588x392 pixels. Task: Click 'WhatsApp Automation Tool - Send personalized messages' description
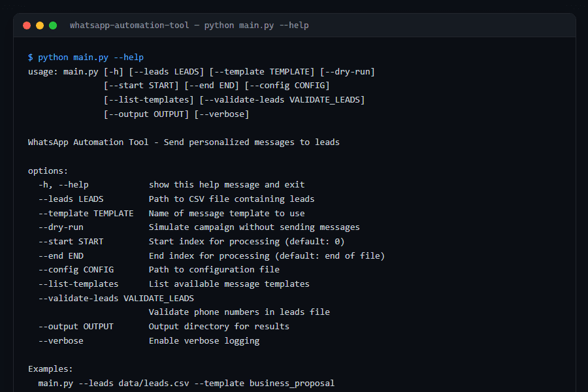coord(184,142)
